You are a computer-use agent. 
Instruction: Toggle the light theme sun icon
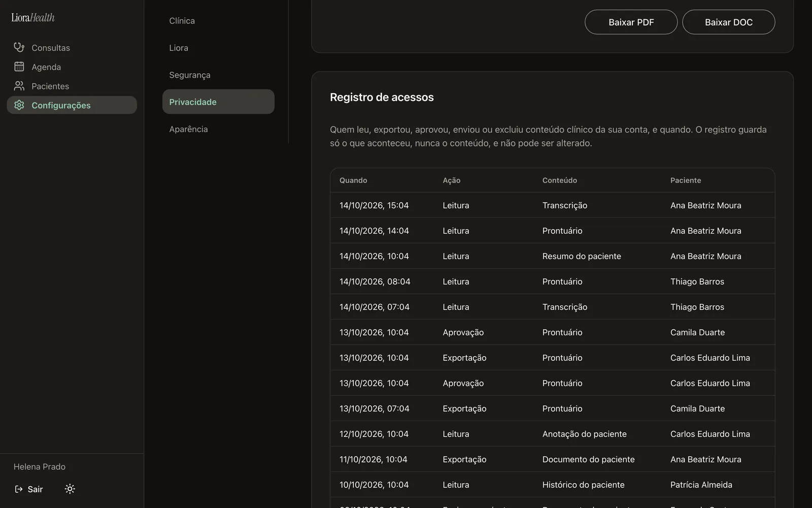70,489
